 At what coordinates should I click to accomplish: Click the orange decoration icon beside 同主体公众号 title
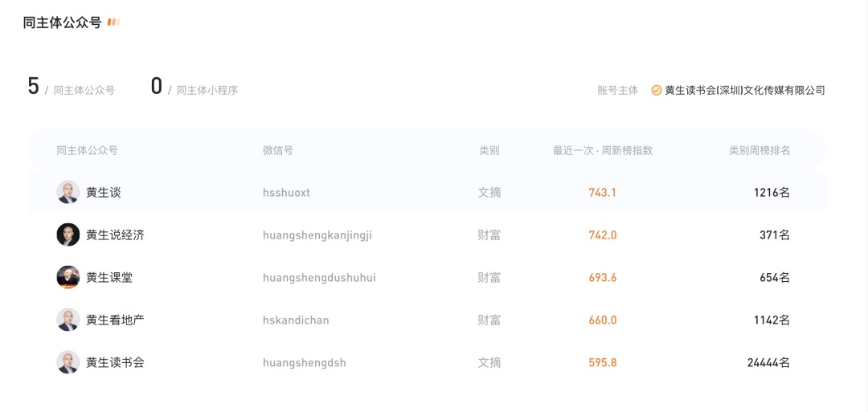113,22
